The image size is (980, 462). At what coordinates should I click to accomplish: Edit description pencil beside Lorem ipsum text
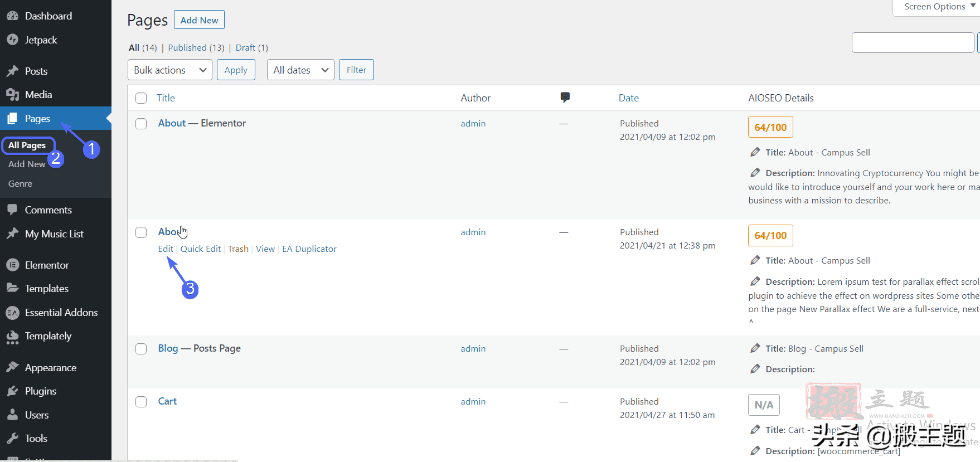(x=755, y=281)
